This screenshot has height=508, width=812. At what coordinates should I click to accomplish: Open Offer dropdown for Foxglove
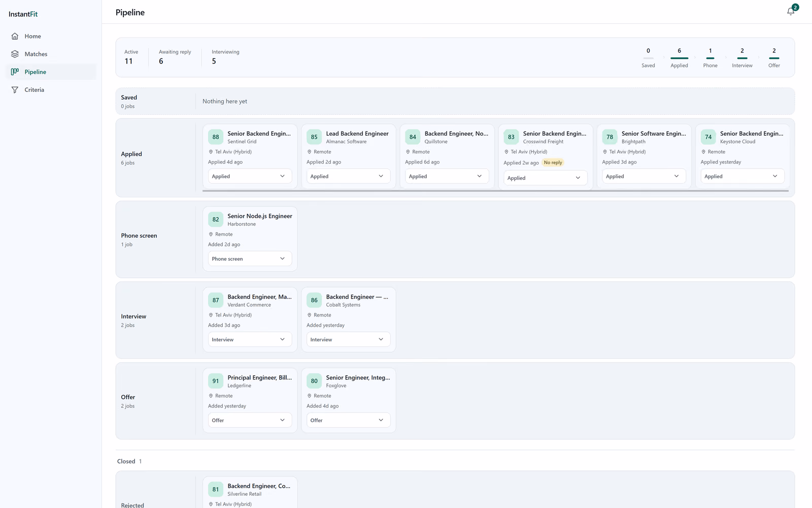pos(348,420)
